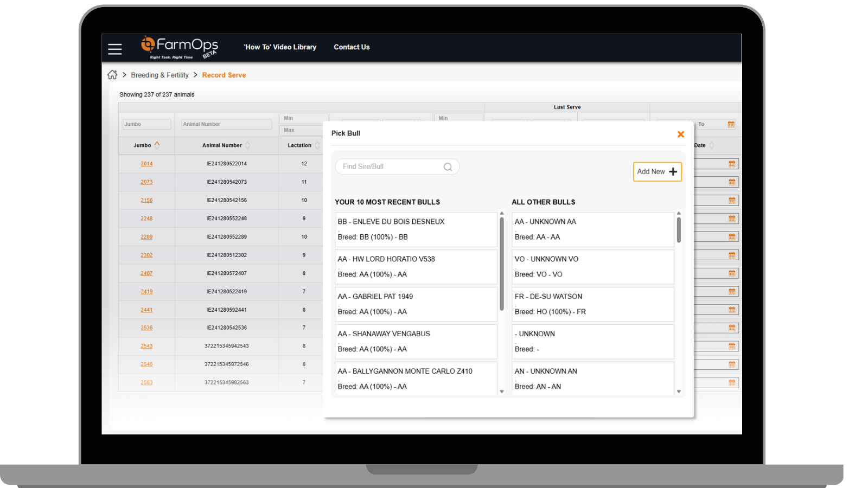868x488 pixels.
Task: Open animal 2441 link
Action: click(146, 310)
